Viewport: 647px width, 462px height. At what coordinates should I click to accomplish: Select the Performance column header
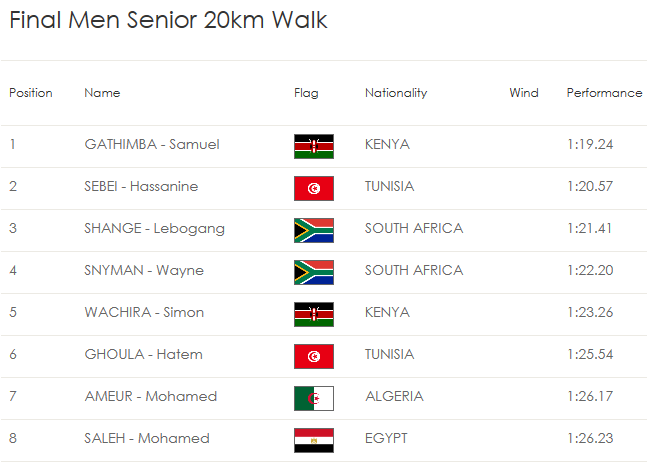tap(604, 93)
